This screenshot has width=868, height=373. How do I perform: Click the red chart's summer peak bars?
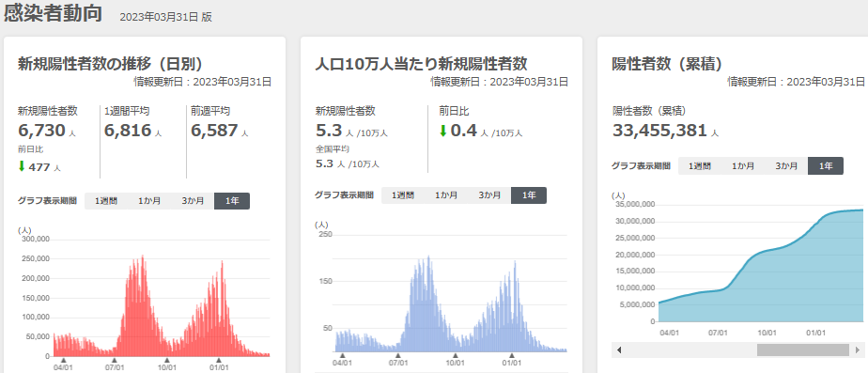point(139,304)
